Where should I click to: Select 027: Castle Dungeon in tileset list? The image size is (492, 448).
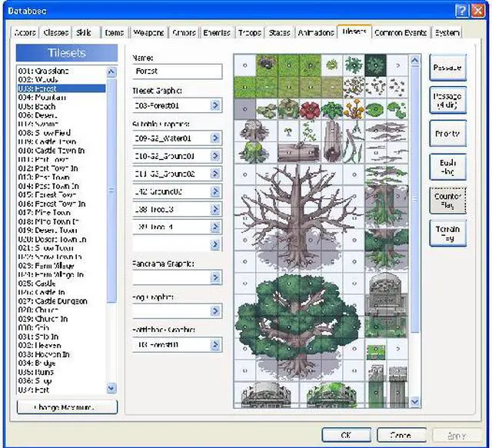[50, 300]
